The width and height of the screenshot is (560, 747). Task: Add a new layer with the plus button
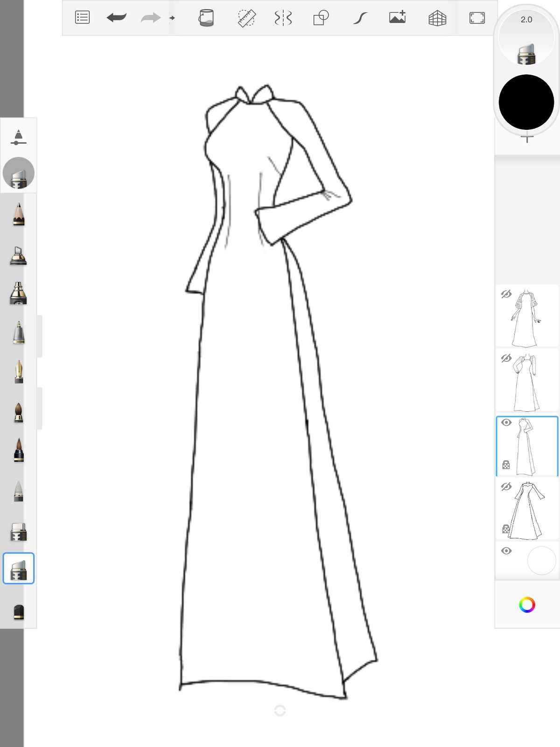click(x=527, y=138)
